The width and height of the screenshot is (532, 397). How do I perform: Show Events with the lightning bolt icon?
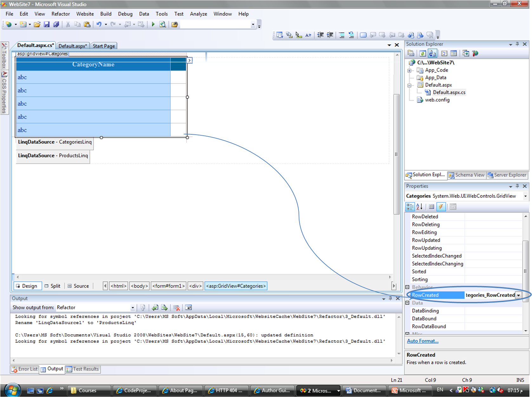(441, 207)
